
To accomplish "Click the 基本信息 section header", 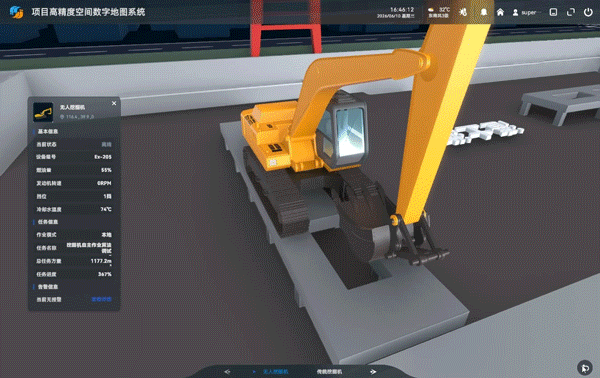I will (x=48, y=131).
